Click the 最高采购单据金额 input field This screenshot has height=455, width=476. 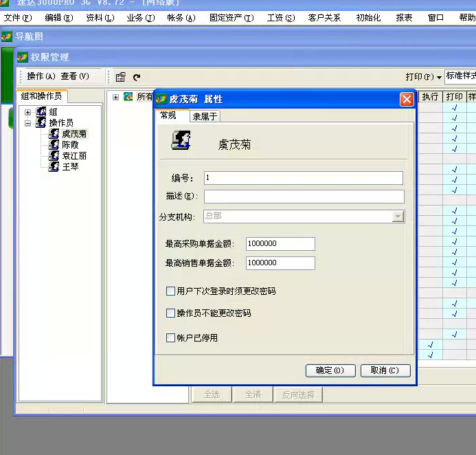pyautogui.click(x=280, y=244)
